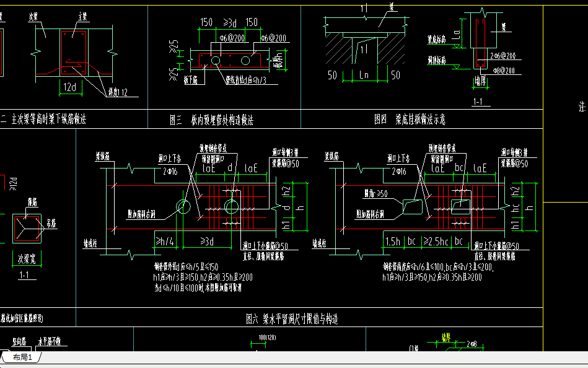Click the note '钢套管外径d应≤h/5且≤150'
This screenshot has height=368, width=588.
[x=186, y=267]
